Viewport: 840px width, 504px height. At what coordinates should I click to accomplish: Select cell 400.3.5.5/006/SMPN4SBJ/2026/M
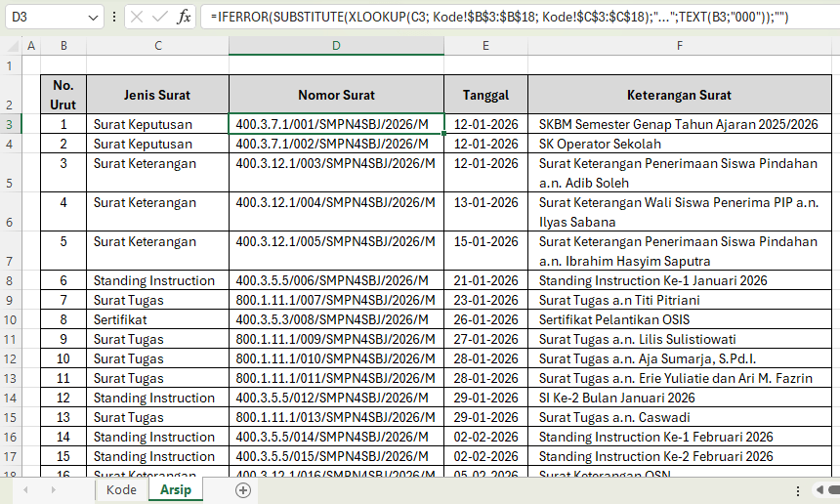pyautogui.click(x=336, y=280)
